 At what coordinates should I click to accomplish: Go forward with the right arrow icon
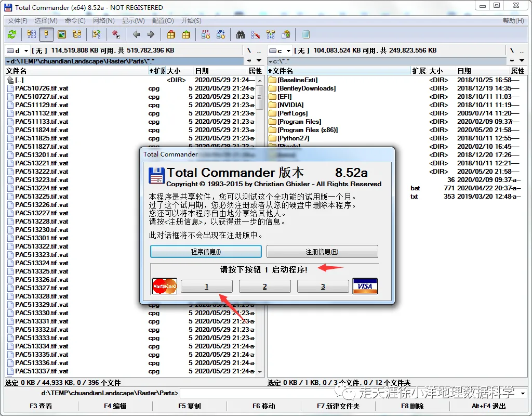151,34
